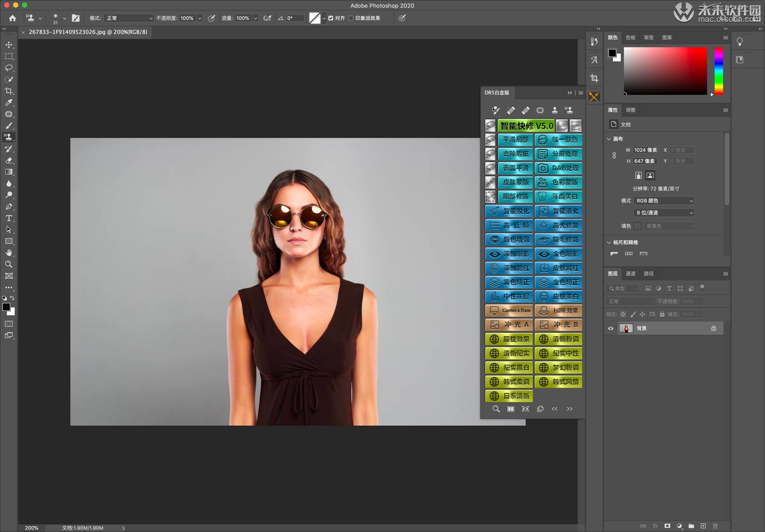Viewport: 765px width, 532px height.
Task: Switch to the 渐变 tab
Action: tap(649, 37)
